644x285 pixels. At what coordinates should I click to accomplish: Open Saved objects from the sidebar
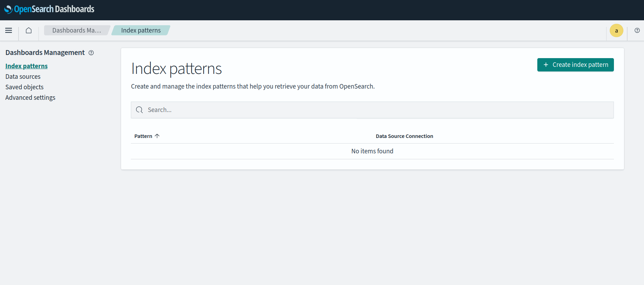[x=24, y=87]
